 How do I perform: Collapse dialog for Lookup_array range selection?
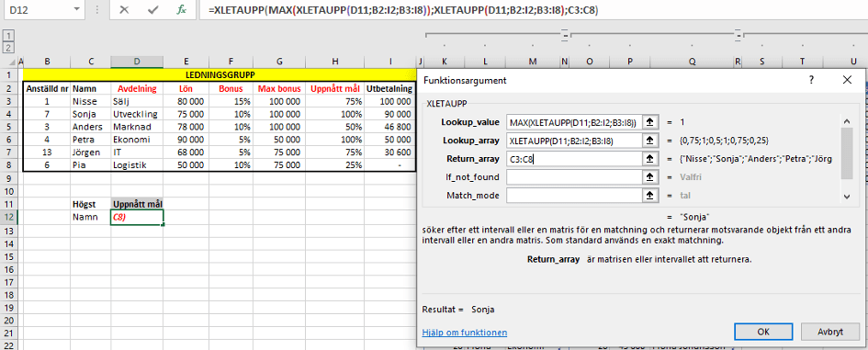pyautogui.click(x=651, y=141)
